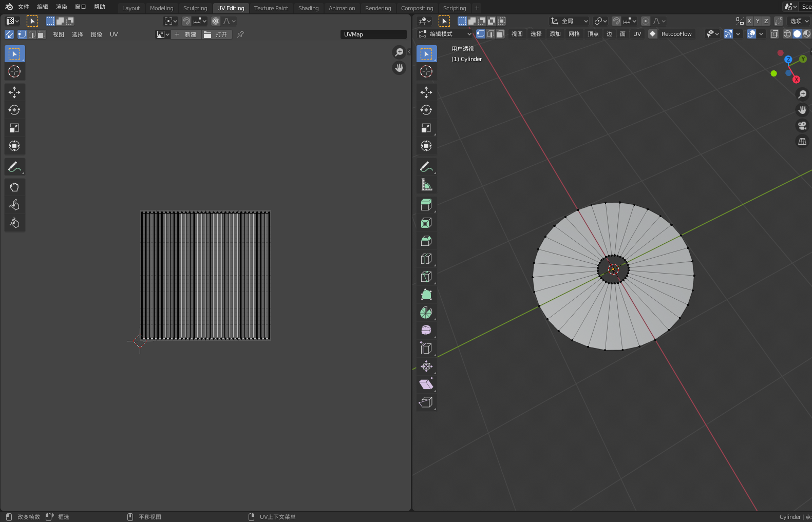Toggle X-ray display in 3D viewport
812x522 pixels.
click(774, 34)
